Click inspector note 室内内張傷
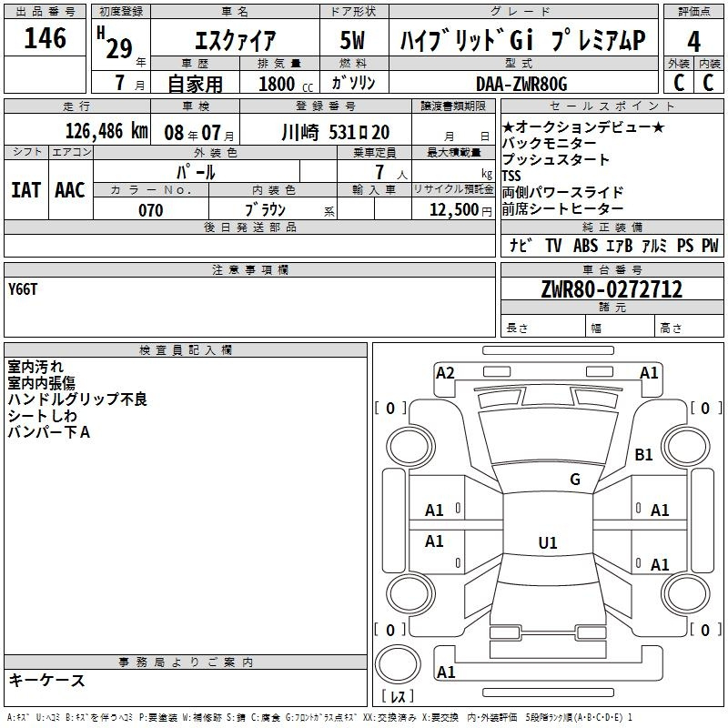Viewport: 728px width, 728px height. click(x=41, y=382)
